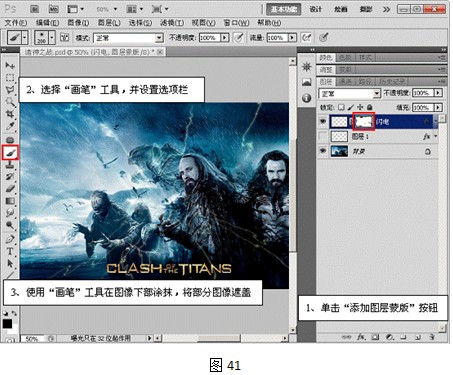The height and width of the screenshot is (375, 453).
Task: Open the flow slider arrow in options bar
Action: click(x=292, y=38)
